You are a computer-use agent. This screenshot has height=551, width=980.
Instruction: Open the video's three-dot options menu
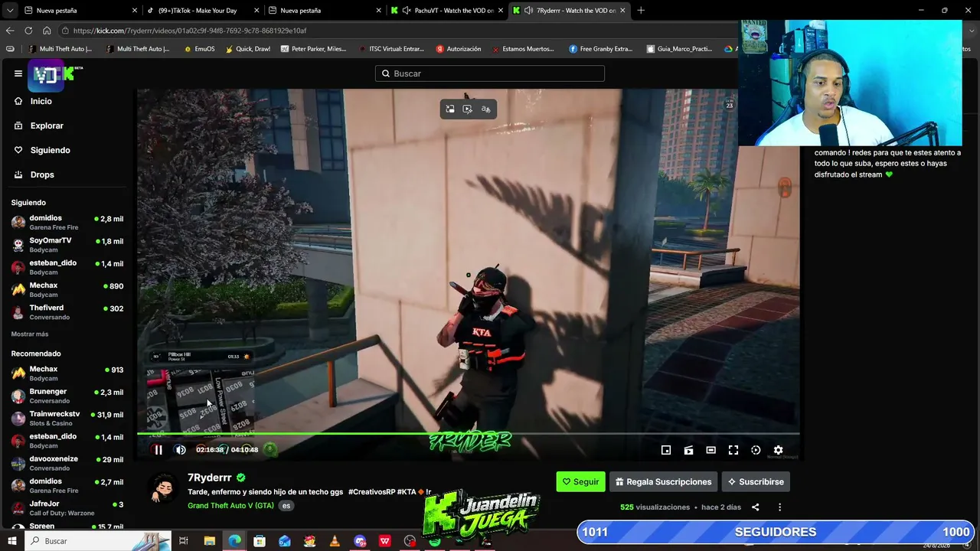click(779, 507)
